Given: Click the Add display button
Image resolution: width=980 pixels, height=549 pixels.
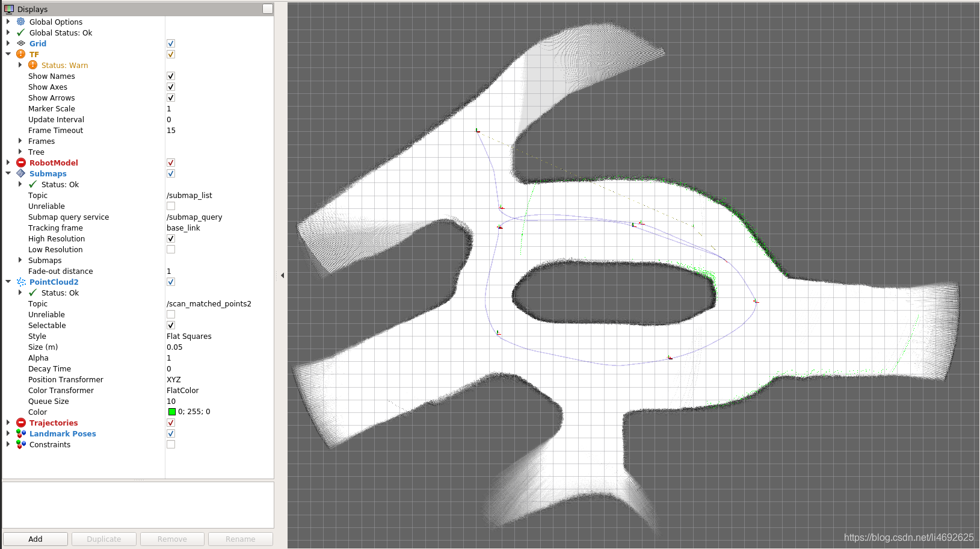Looking at the screenshot, I should (35, 539).
